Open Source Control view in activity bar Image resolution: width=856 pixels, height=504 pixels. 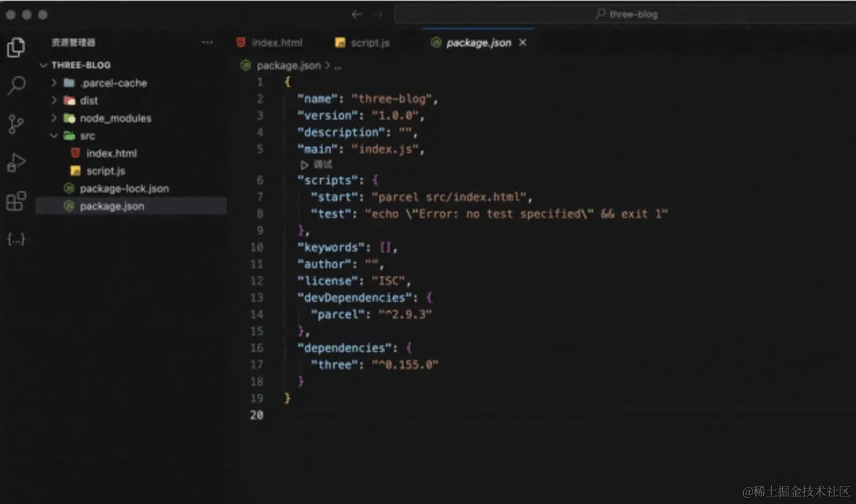point(16,124)
